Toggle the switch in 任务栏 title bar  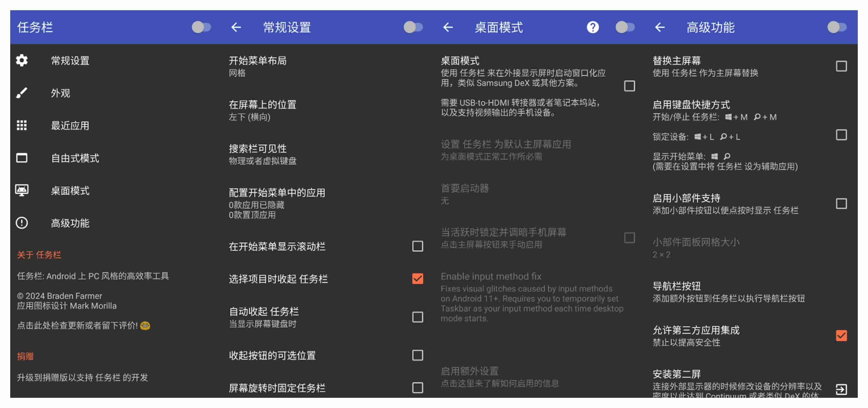201,27
